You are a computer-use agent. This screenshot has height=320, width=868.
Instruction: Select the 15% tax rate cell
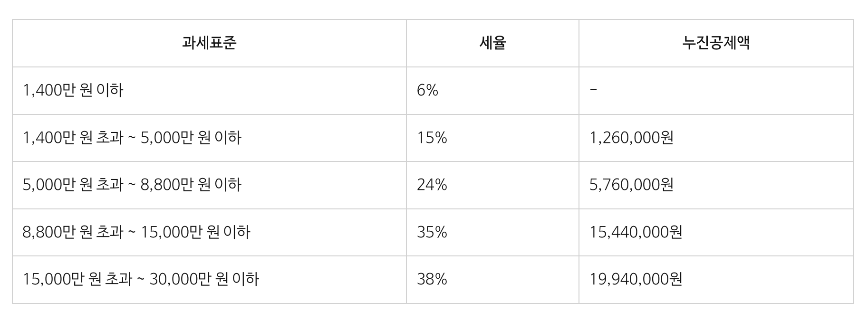point(432,138)
